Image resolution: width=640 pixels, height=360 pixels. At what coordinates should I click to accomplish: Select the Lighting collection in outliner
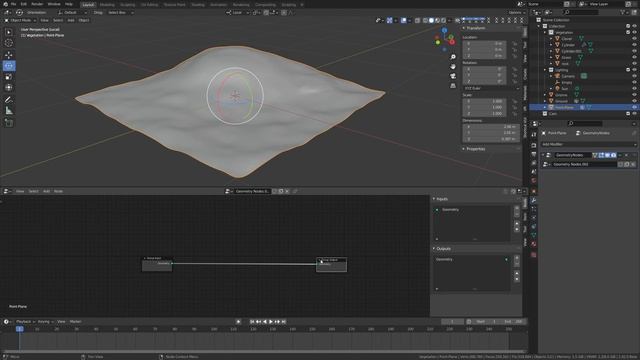coord(561,70)
